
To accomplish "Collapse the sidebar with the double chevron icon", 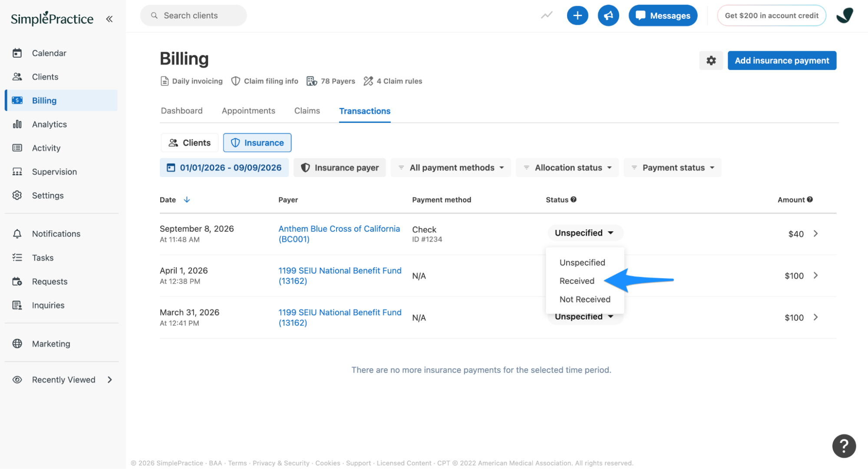I will click(109, 19).
